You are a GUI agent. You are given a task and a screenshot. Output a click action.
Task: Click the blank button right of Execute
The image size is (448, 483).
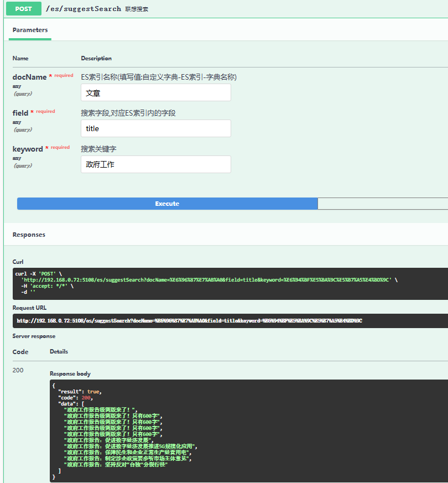click(x=383, y=204)
